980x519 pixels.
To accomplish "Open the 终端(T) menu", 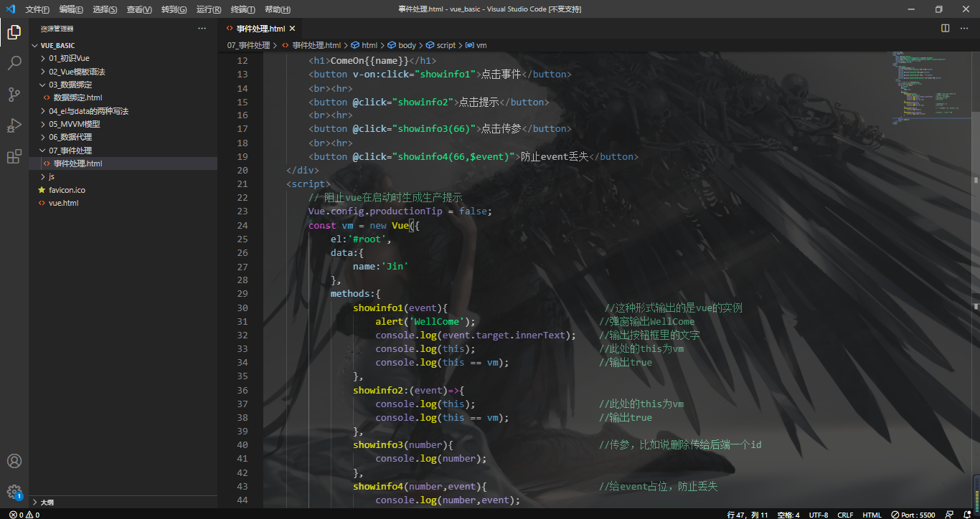I will tap(242, 9).
